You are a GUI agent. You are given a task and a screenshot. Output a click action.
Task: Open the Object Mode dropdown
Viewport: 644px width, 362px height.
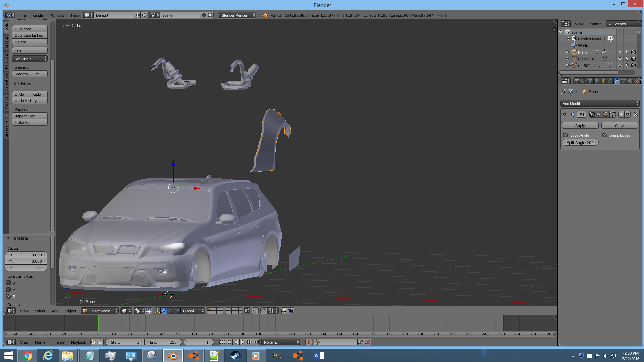(x=100, y=311)
